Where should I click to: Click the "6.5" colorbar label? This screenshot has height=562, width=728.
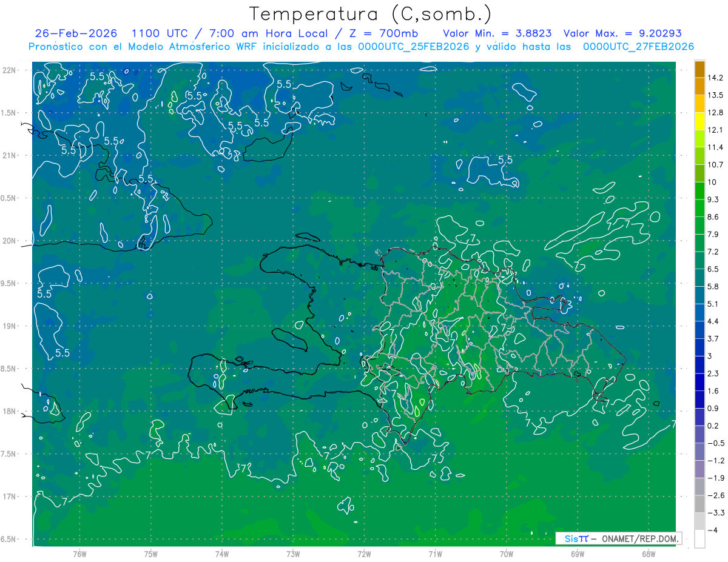(713, 269)
